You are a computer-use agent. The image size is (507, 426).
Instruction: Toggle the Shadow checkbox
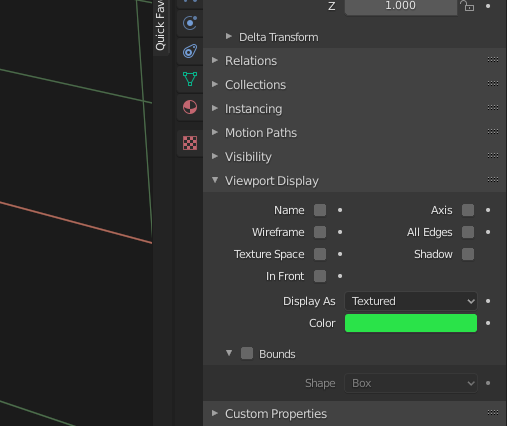[x=468, y=254]
